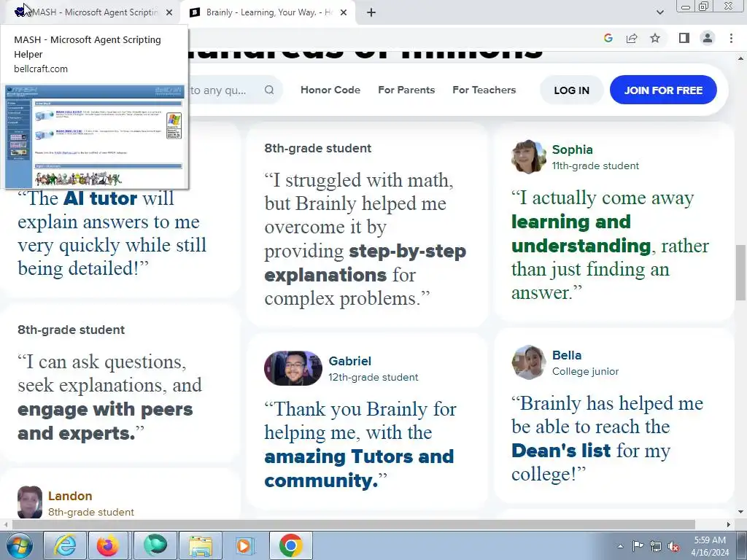Open the Honor Code link
The image size is (747, 560).
tap(330, 90)
